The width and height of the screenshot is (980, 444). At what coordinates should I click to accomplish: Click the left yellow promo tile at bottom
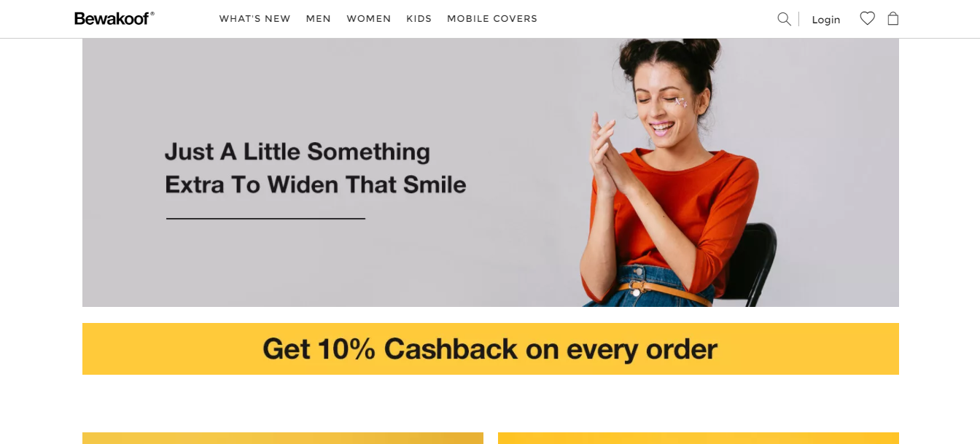(x=283, y=438)
